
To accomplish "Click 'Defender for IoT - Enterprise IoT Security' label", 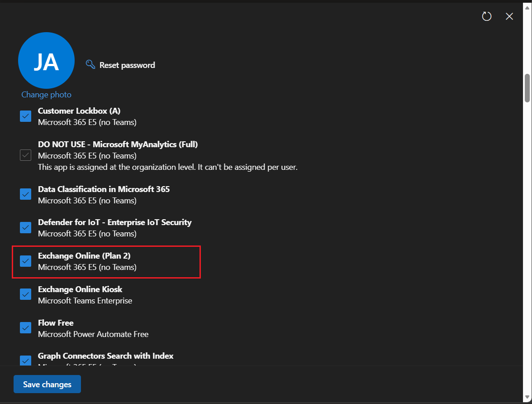I will 115,222.
